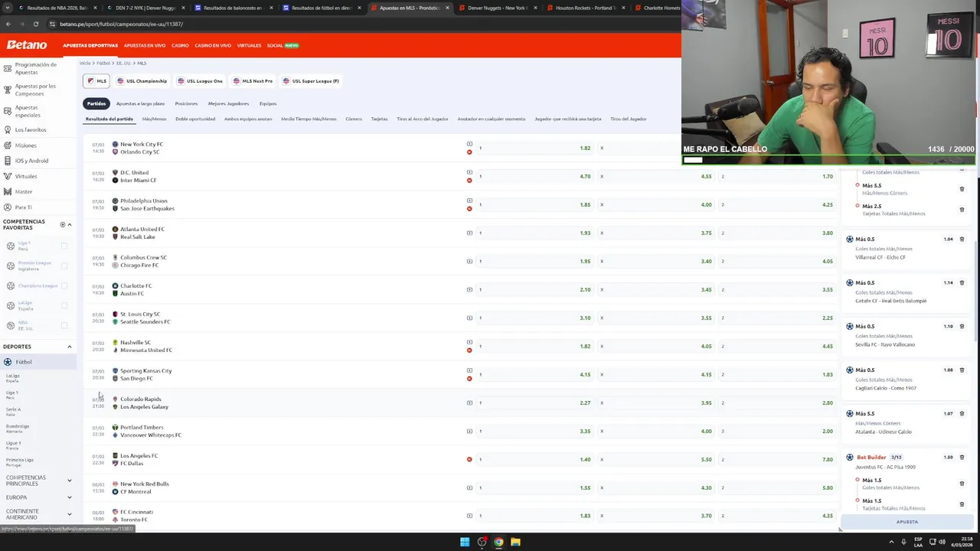This screenshot has height=551, width=980.
Task: Show hidden system tray icons
Action: 891,542
